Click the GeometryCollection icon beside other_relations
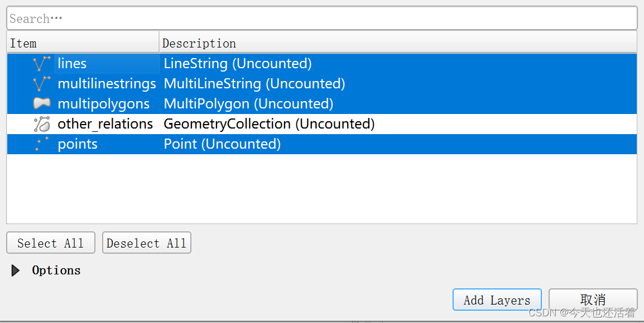Image resolution: width=644 pixels, height=323 pixels. pyautogui.click(x=41, y=123)
